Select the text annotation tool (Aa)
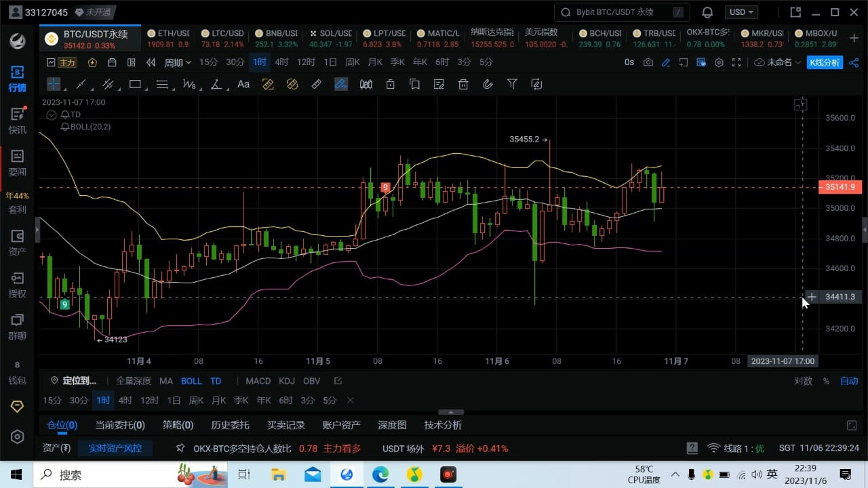Image resolution: width=868 pixels, height=488 pixels. (x=243, y=84)
